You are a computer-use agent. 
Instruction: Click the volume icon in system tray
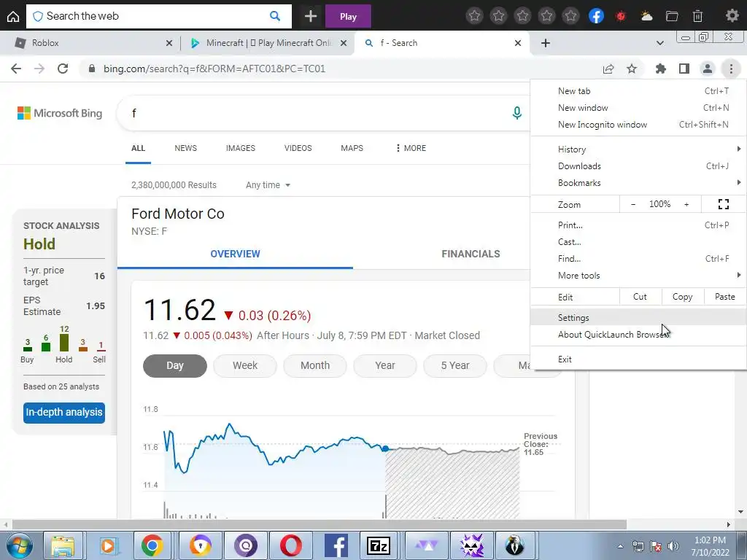(x=673, y=546)
